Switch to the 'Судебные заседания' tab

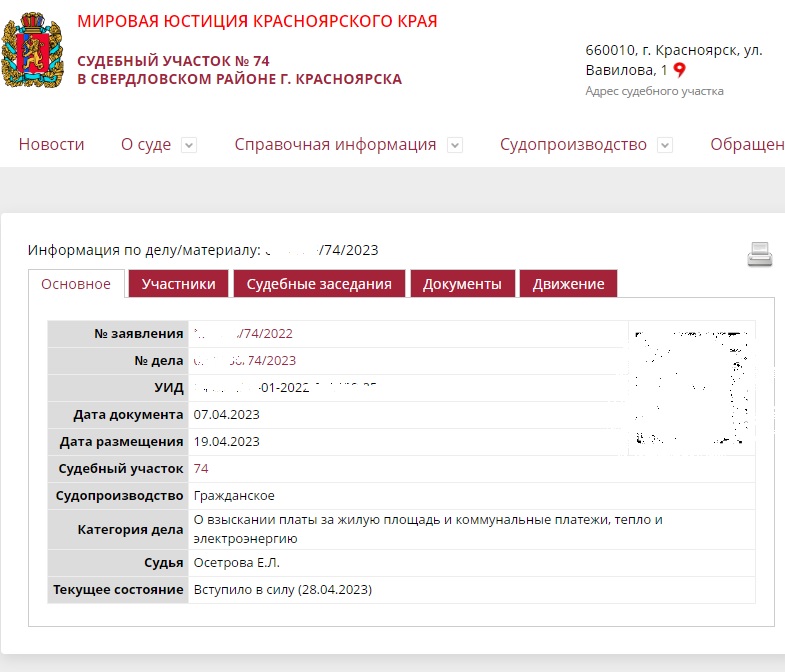[x=319, y=284]
